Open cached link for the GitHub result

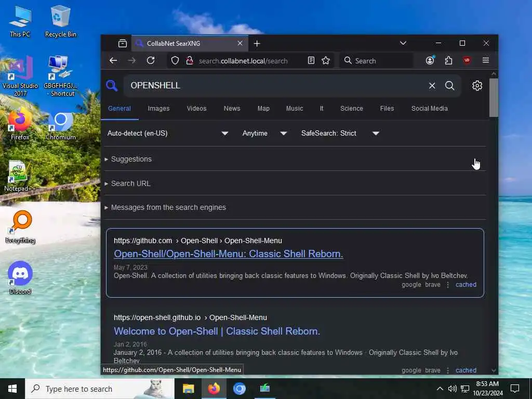pos(466,285)
